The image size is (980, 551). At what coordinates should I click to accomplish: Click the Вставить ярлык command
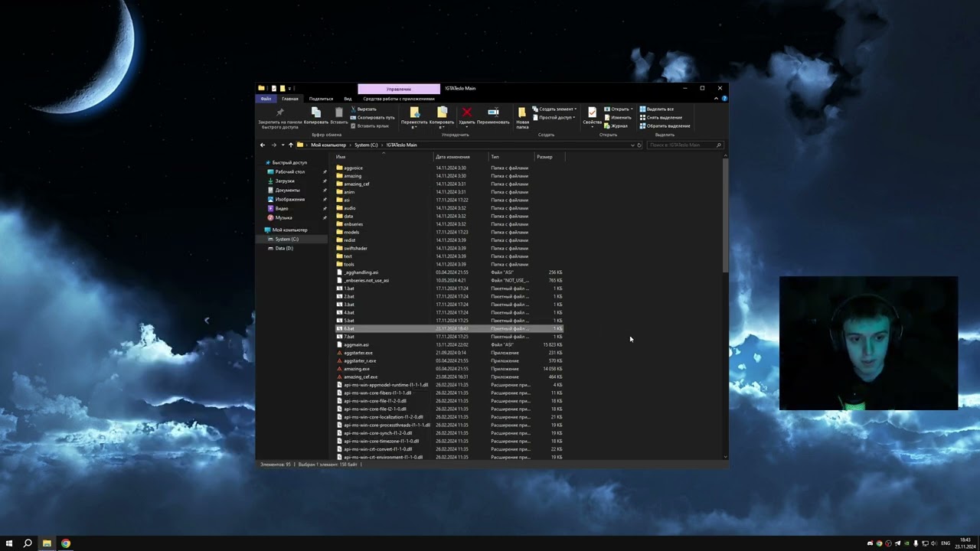(x=370, y=126)
